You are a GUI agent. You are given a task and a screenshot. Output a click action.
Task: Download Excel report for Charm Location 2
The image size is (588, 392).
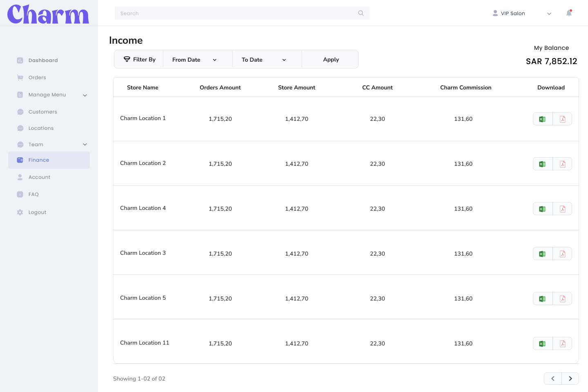click(543, 164)
